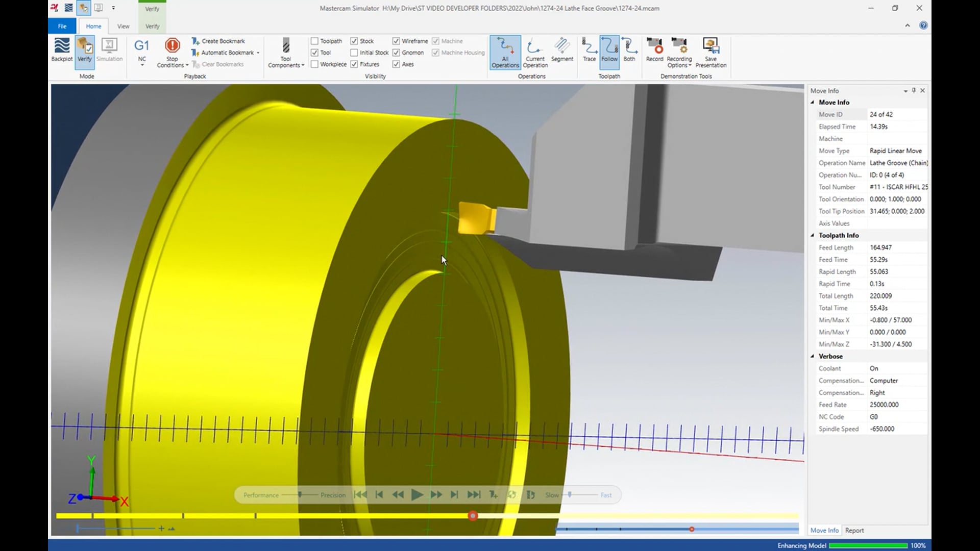Select the Move Info bottom tab
The width and height of the screenshot is (980, 551).
click(824, 531)
